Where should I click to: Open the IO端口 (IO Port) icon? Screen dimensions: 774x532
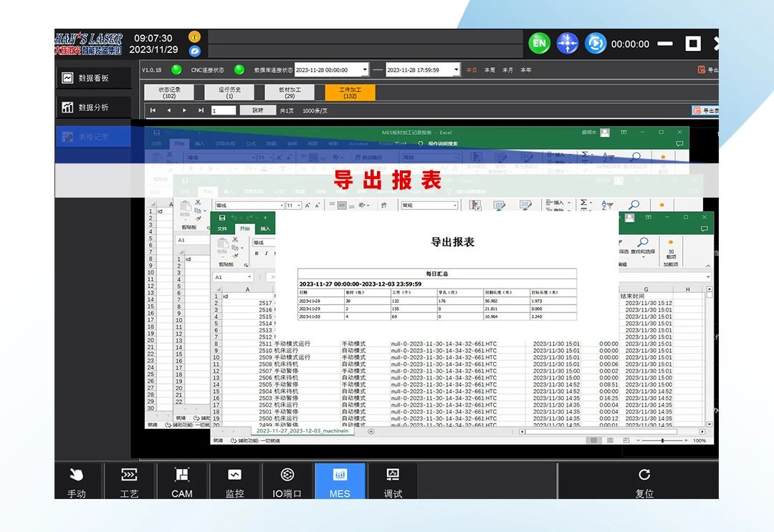click(287, 480)
